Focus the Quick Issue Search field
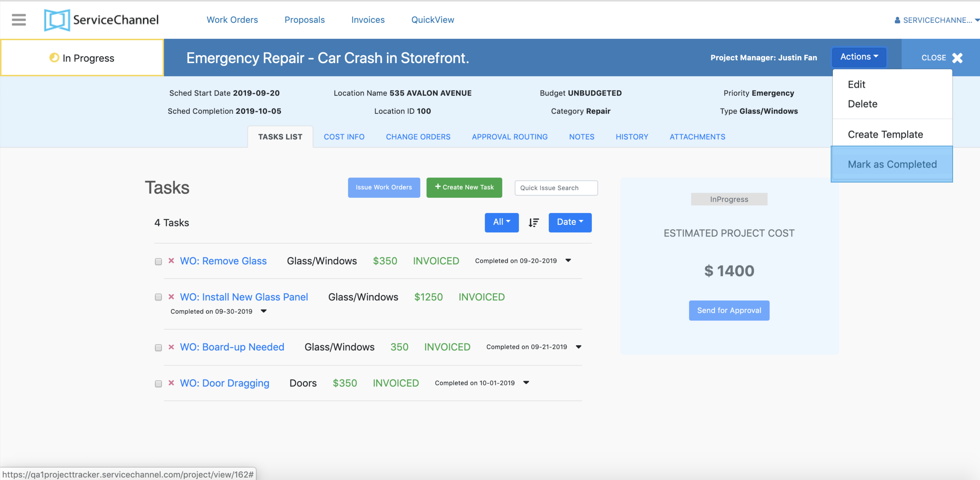980x480 pixels. coord(556,188)
